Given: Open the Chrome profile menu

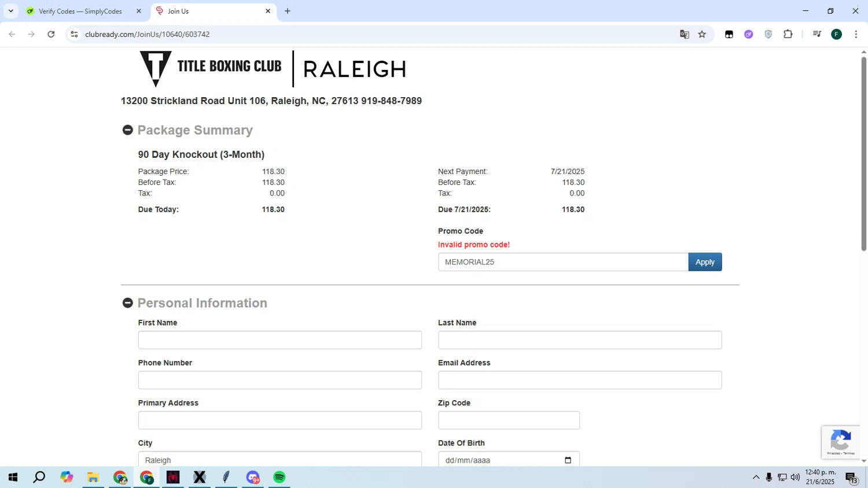Looking at the screenshot, I should (837, 34).
